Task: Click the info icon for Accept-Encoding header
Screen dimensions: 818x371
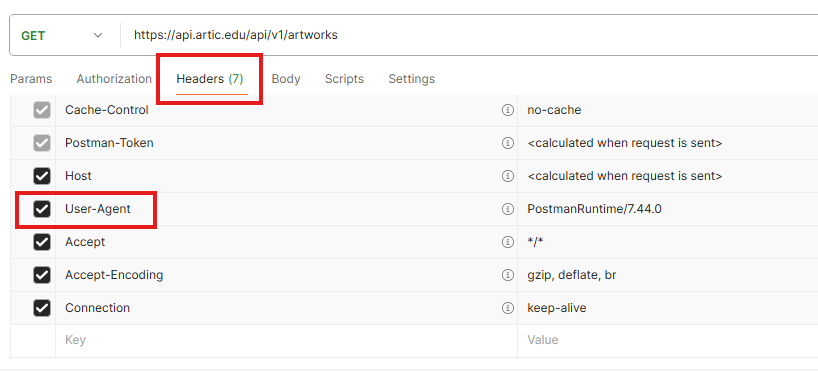Action: click(x=508, y=275)
